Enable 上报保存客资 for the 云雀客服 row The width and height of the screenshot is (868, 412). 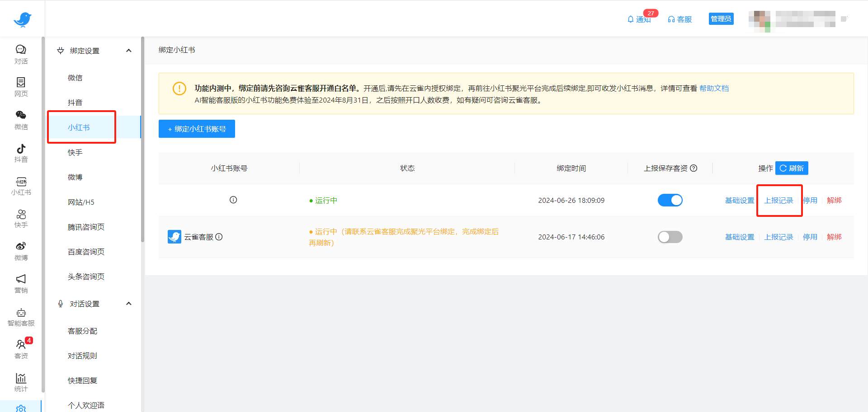pos(670,237)
